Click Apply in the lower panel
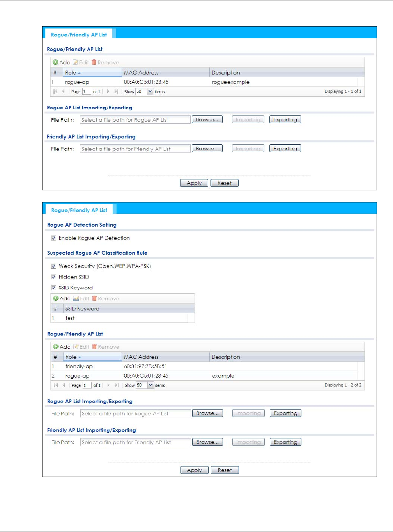393x532 pixels. (x=195, y=470)
